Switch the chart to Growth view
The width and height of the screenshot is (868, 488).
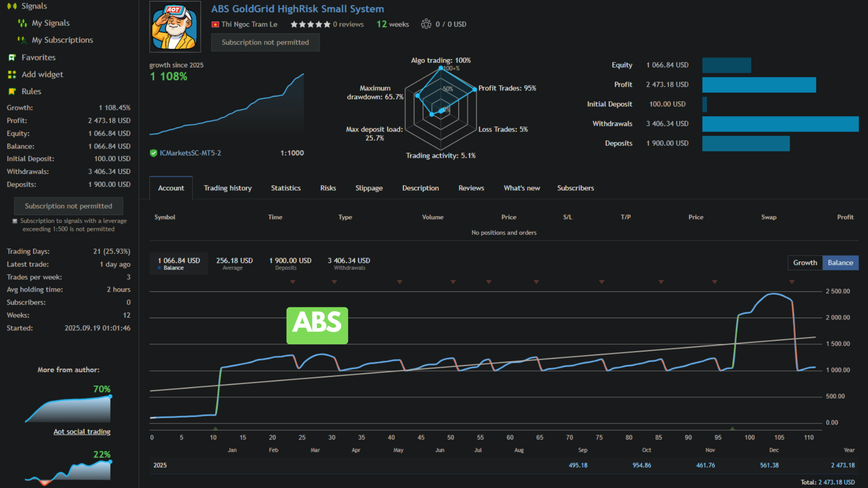[x=805, y=263]
